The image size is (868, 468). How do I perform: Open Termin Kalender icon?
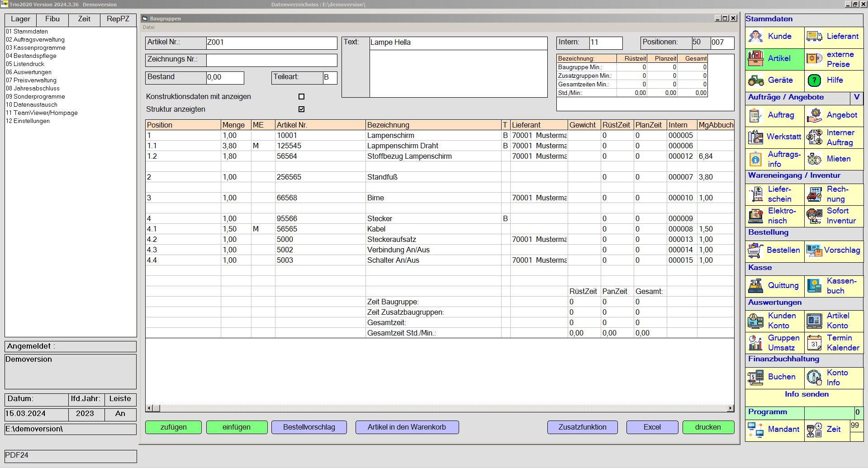(814, 343)
